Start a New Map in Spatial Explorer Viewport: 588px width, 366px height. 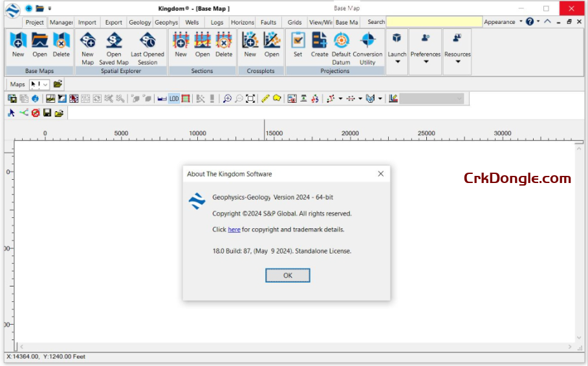click(x=87, y=48)
